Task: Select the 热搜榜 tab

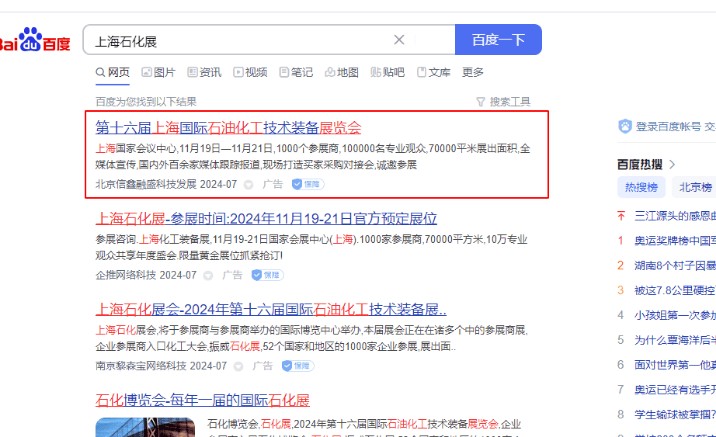Action: tap(641, 187)
